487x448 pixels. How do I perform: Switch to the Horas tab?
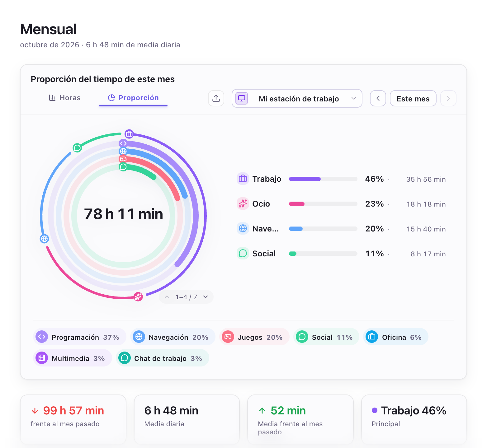(65, 98)
